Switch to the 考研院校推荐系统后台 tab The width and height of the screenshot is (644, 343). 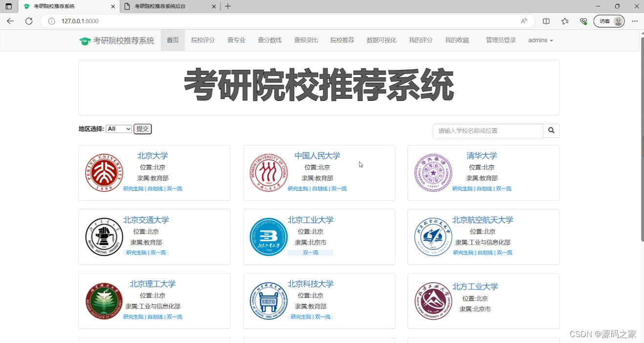coord(169,6)
